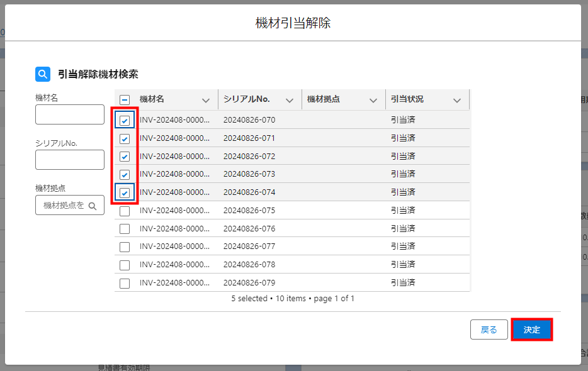The width and height of the screenshot is (588, 371).
Task: Select the checkbox for serial 20240826-077
Action: [125, 247]
